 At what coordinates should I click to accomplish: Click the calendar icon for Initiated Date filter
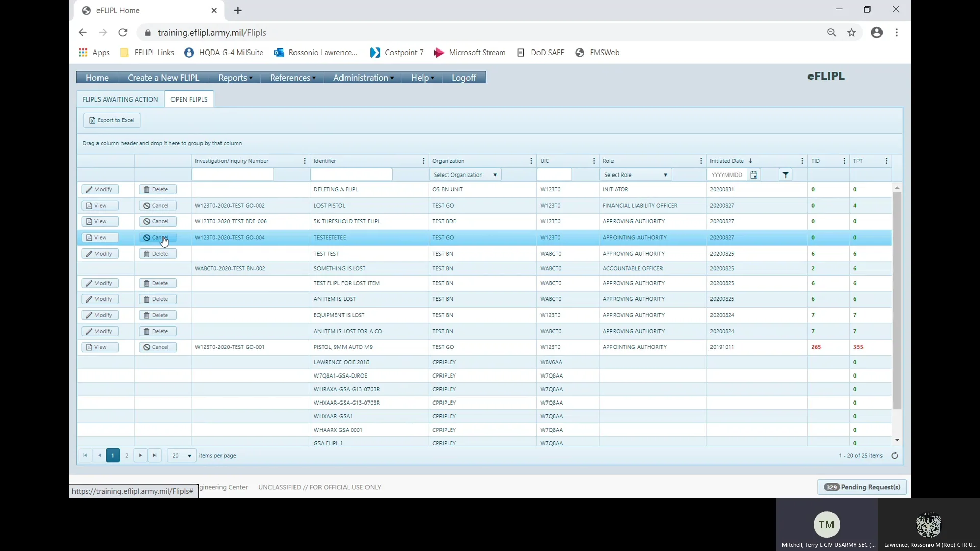point(754,174)
